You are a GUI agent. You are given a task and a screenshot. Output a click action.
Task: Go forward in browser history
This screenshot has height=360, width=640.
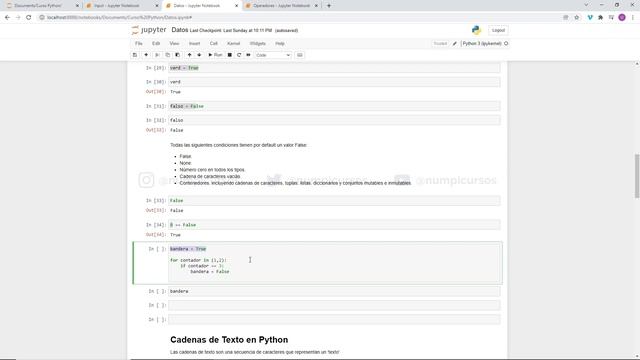pos(18,18)
